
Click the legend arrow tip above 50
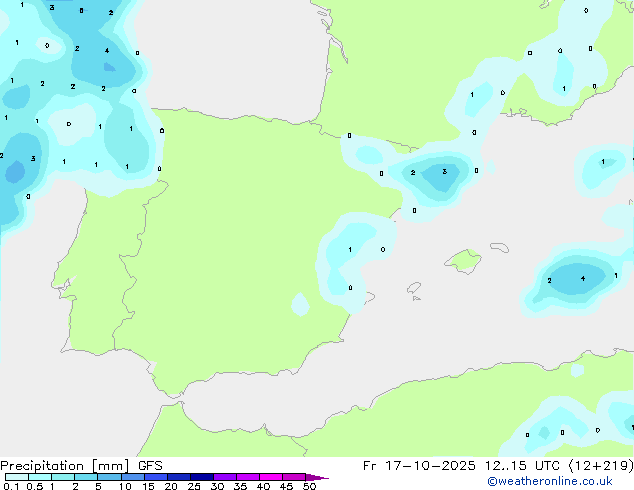(317, 477)
